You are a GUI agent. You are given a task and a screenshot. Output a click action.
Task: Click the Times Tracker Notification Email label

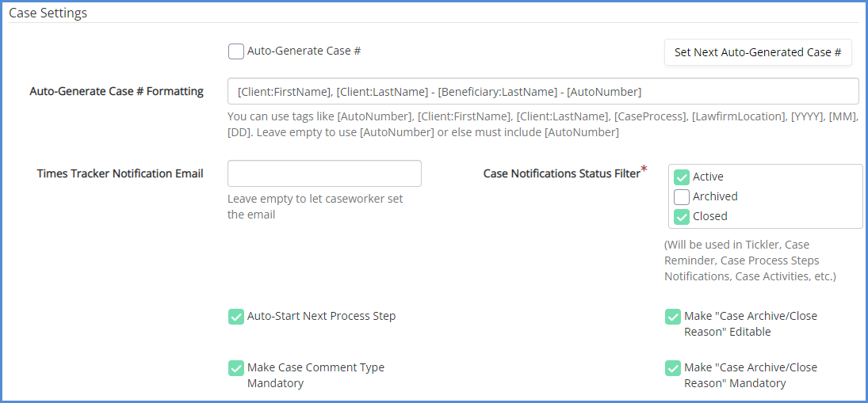[120, 173]
